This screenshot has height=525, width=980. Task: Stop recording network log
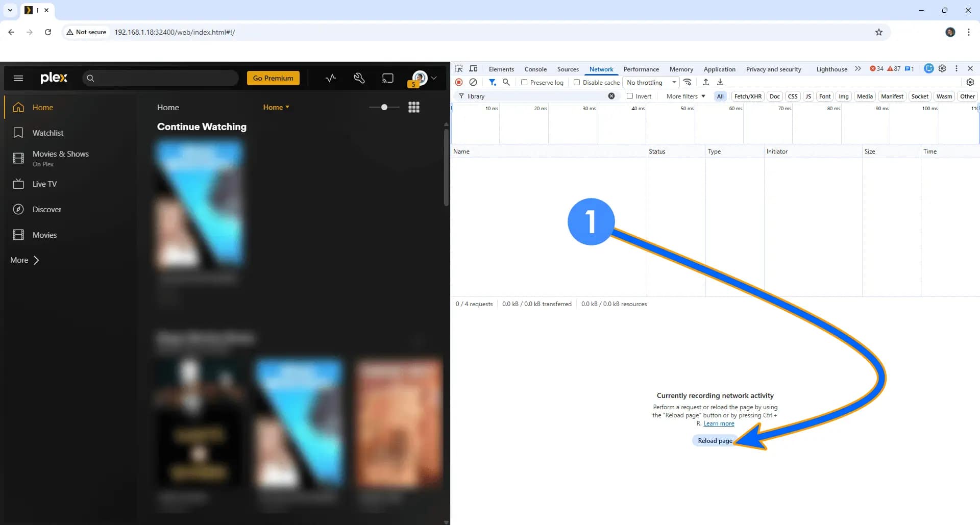pos(459,82)
